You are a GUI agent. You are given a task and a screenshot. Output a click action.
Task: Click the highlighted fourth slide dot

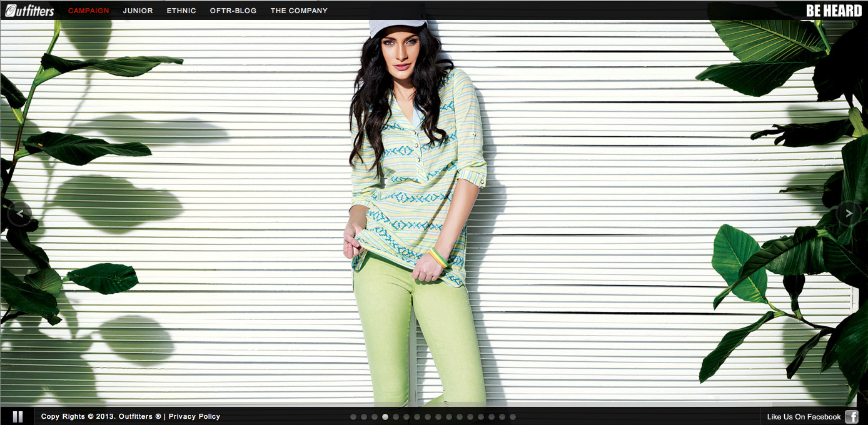[x=385, y=417]
